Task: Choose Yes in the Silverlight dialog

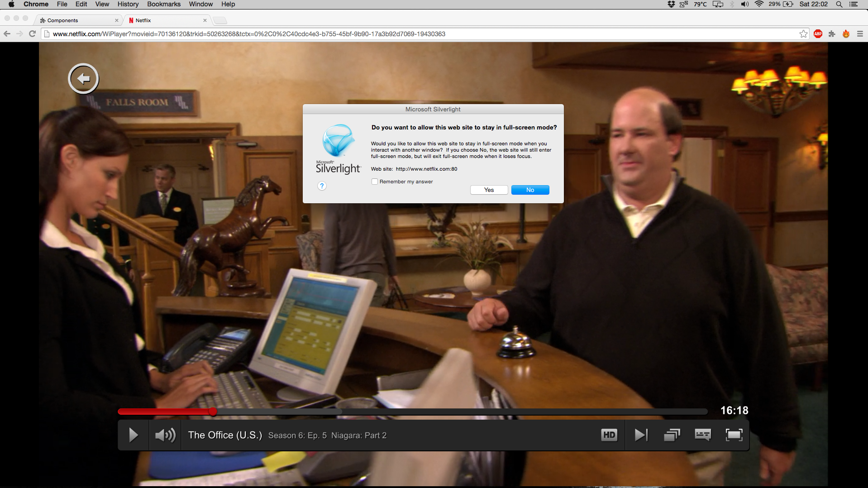Action: tap(489, 190)
